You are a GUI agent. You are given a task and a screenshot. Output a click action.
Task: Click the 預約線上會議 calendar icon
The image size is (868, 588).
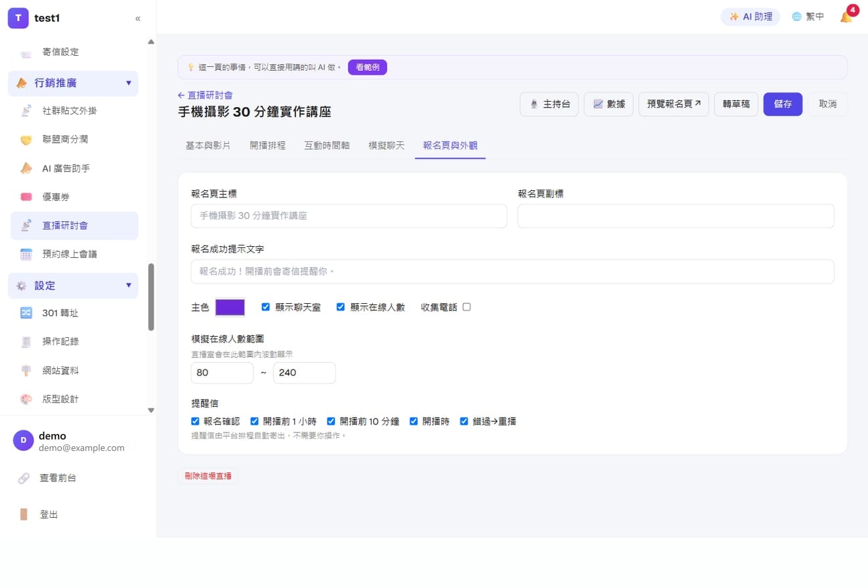[26, 254]
